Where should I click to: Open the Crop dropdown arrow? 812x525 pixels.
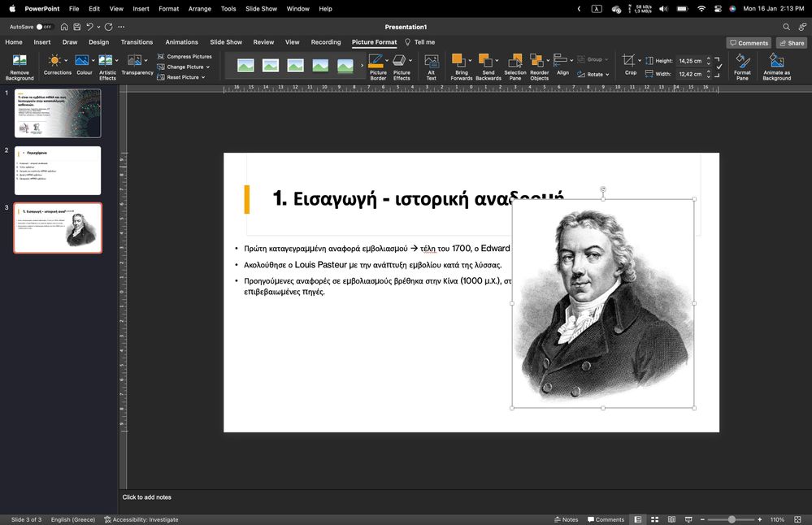(x=640, y=60)
